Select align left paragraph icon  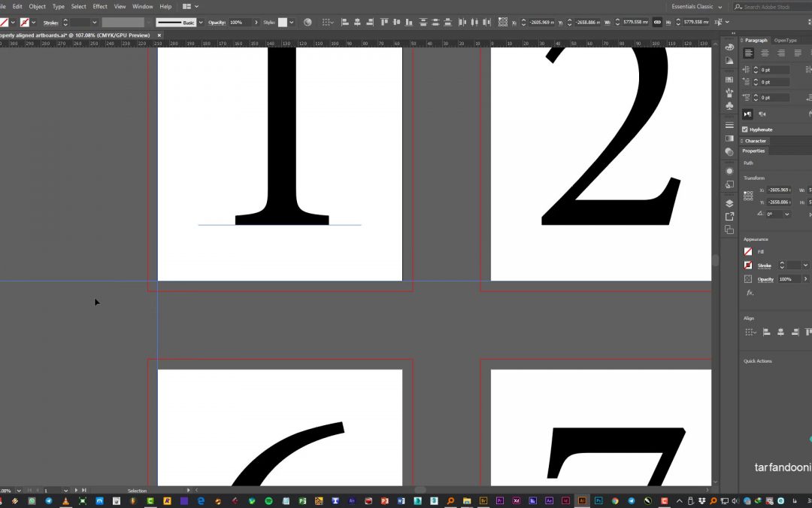pyautogui.click(x=749, y=53)
